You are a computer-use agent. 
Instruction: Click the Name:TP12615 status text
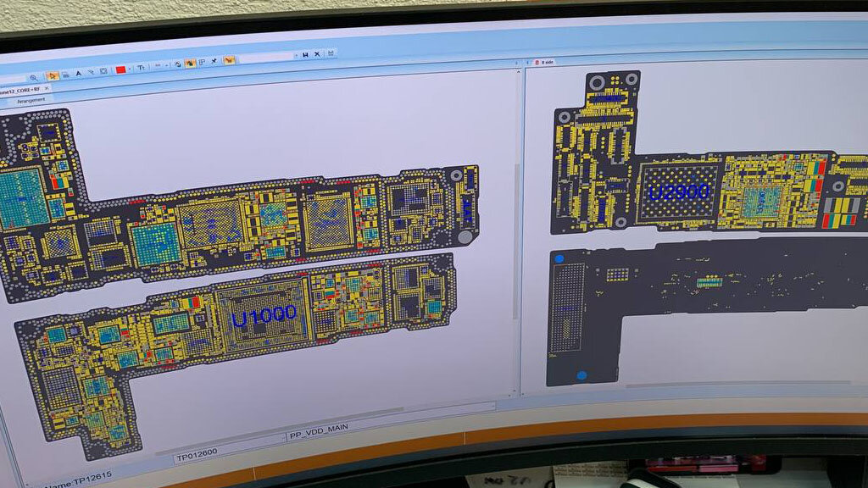[77, 480]
